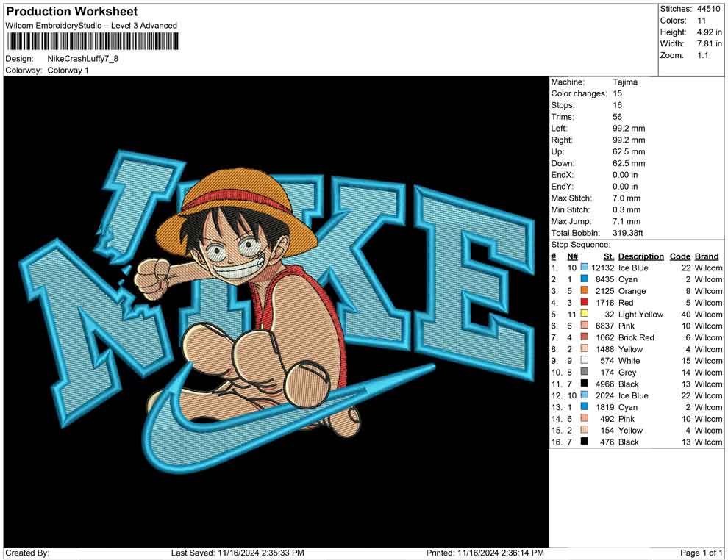Click the Machine value "Tajima"
Viewport: 728px width, 560px height.
pyautogui.click(x=625, y=82)
